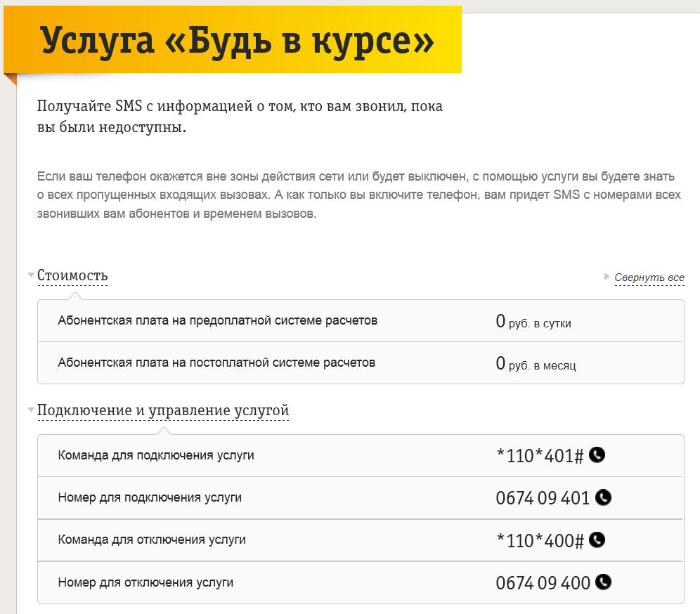700x614 pixels.
Task: Select the deactivation command *110*400#
Action: pyautogui.click(x=540, y=540)
